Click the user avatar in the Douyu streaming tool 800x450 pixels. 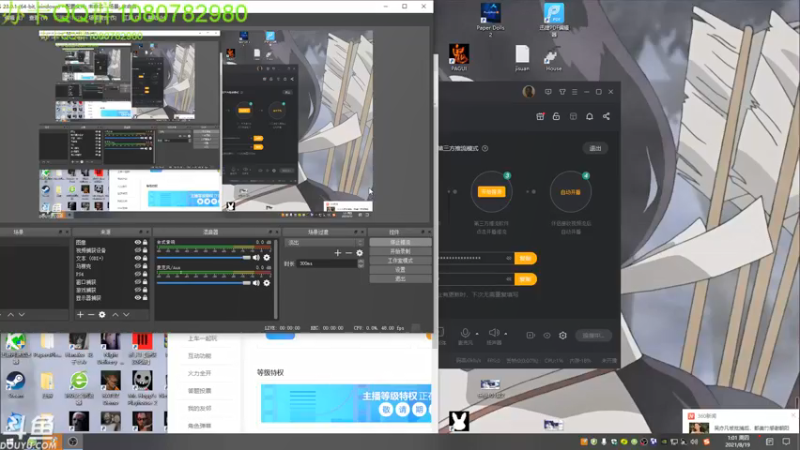coord(529,92)
